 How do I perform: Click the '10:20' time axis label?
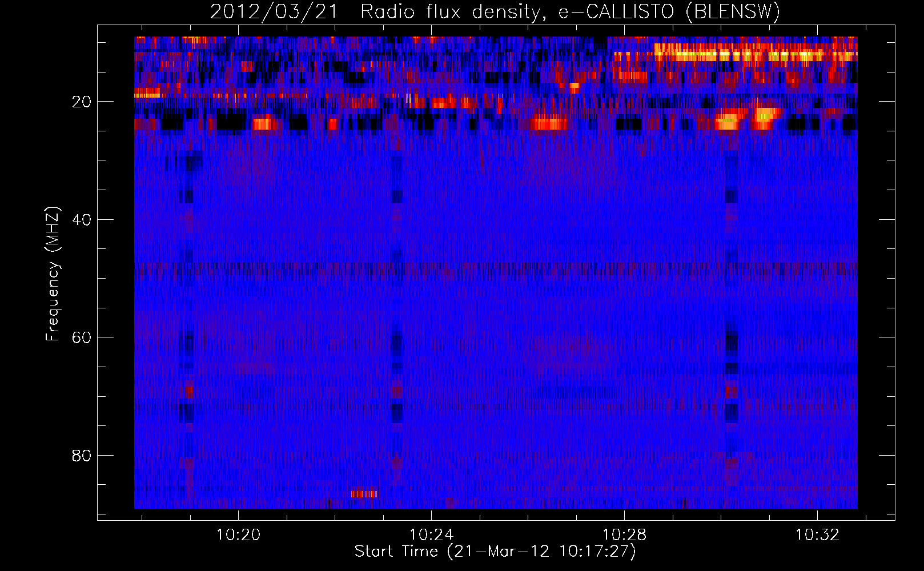tap(238, 534)
